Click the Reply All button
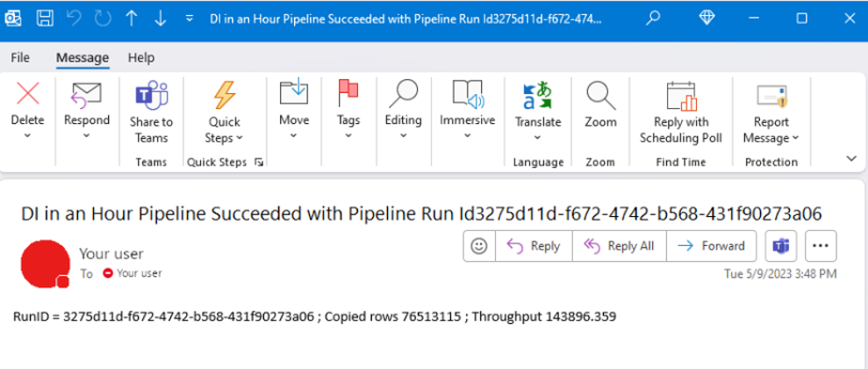The width and height of the screenshot is (868, 369). 620,246
